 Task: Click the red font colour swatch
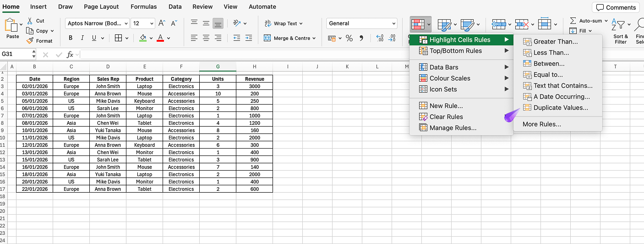pos(160,38)
